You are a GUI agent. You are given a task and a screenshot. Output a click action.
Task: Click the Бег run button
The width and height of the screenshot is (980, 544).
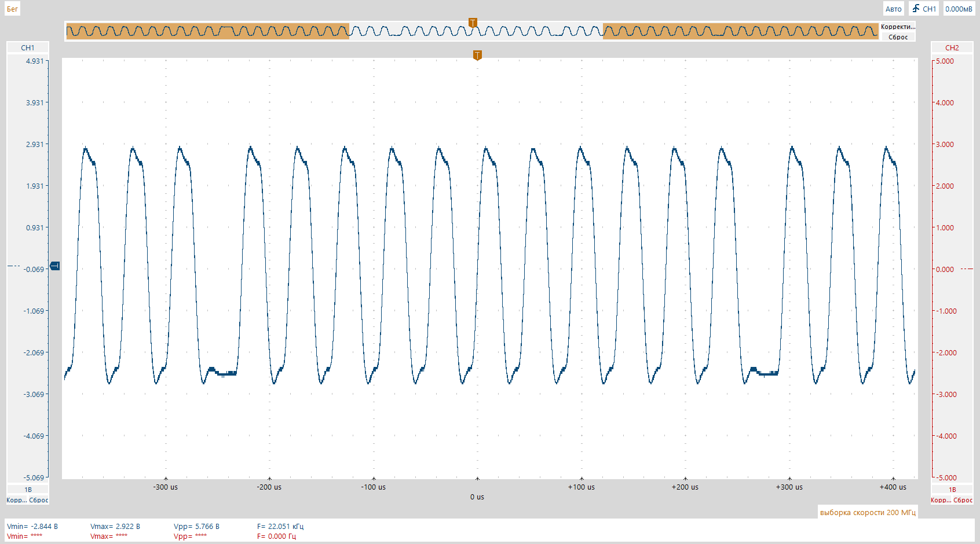pyautogui.click(x=12, y=9)
